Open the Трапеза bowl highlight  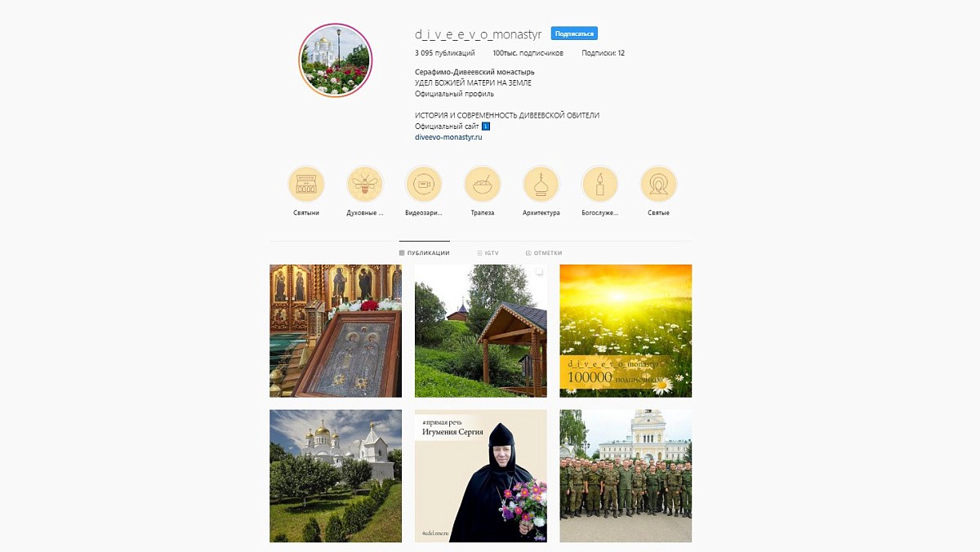(x=483, y=185)
